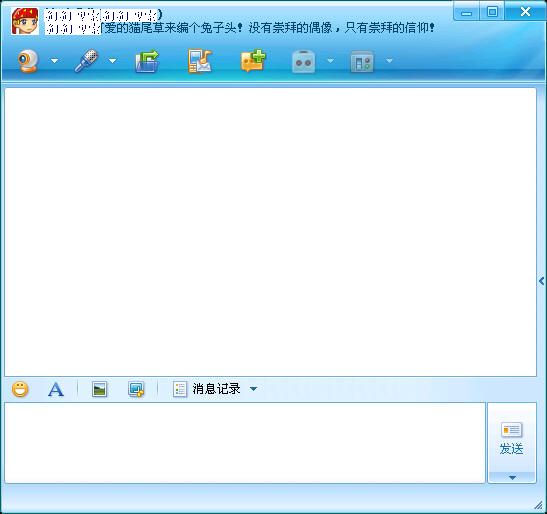
Task: Open the emoticon smiley picker
Action: pyautogui.click(x=20, y=389)
